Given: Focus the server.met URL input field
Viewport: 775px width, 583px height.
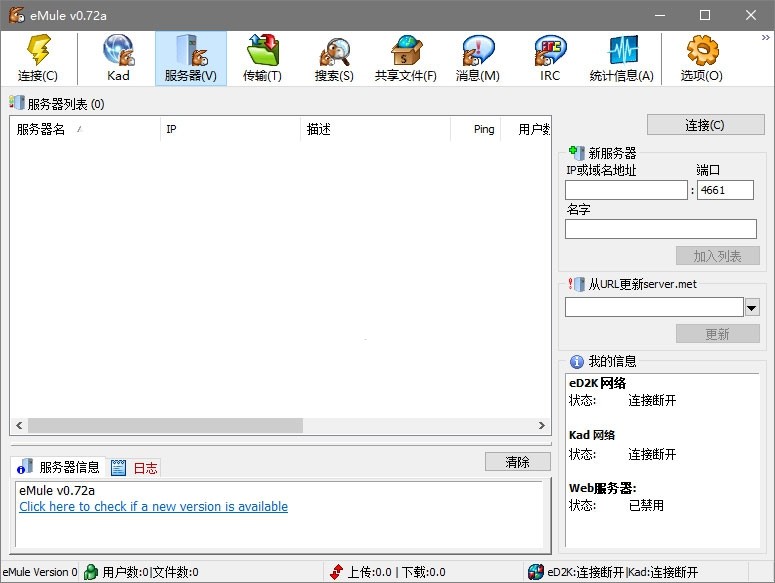Looking at the screenshot, I should click(654, 307).
